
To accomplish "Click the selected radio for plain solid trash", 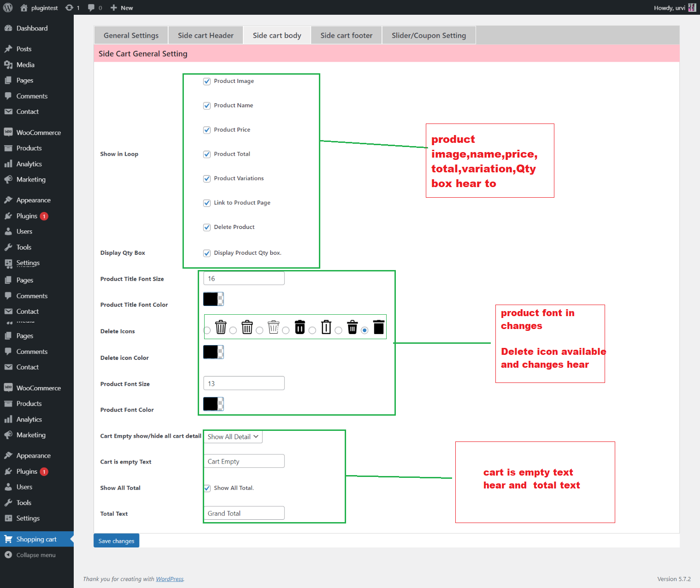I will coord(365,330).
